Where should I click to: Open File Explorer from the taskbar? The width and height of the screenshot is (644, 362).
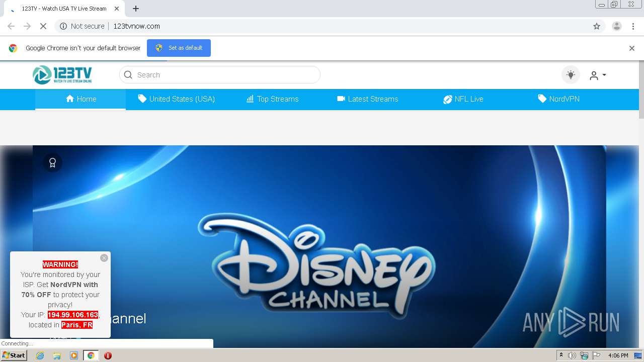[57, 355]
